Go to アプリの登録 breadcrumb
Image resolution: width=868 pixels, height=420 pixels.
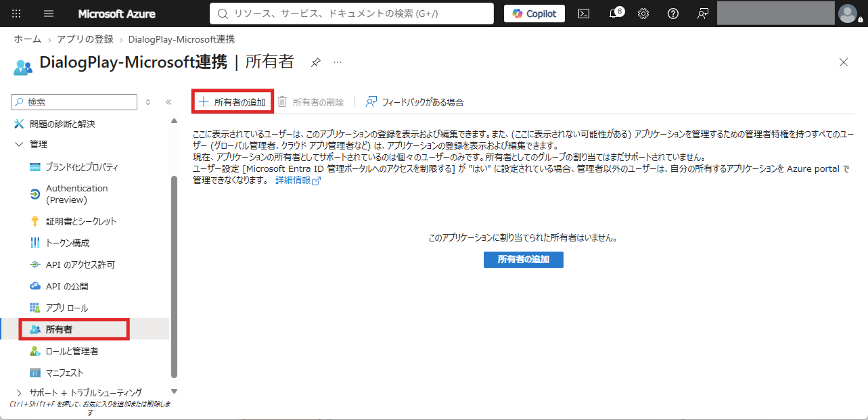(x=85, y=39)
